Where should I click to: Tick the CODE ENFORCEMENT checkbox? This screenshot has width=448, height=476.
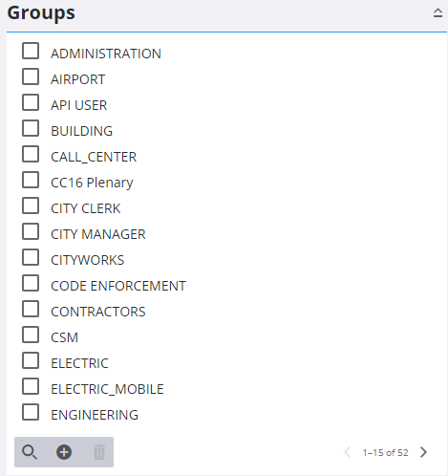click(31, 283)
